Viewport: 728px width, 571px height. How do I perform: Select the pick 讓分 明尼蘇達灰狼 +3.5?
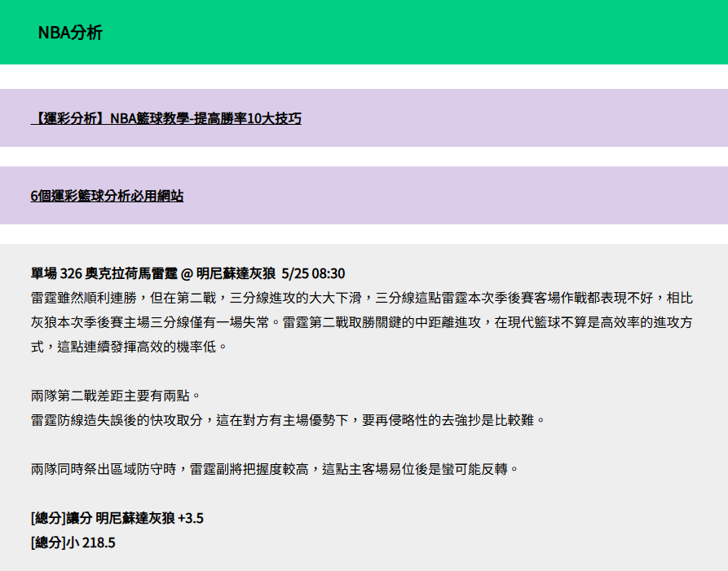click(x=117, y=518)
